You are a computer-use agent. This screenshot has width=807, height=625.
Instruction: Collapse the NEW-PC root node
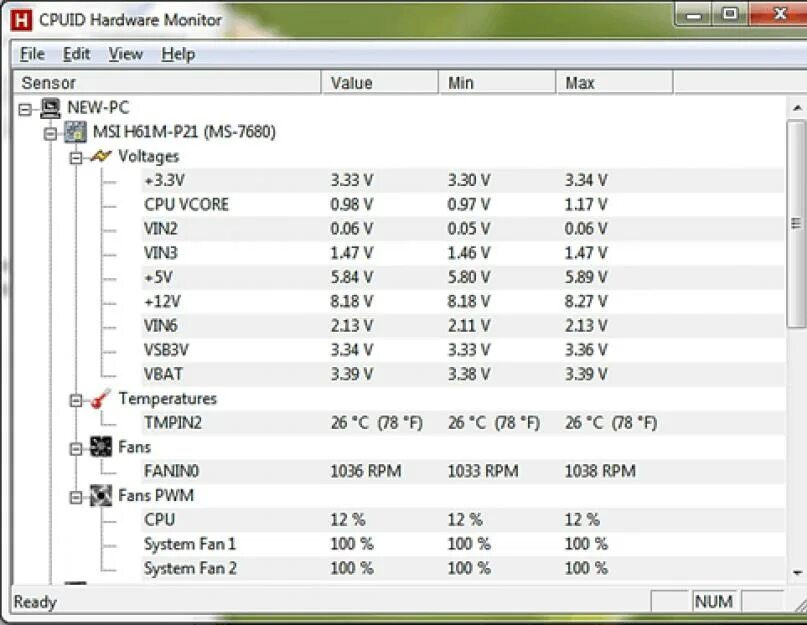point(25,109)
